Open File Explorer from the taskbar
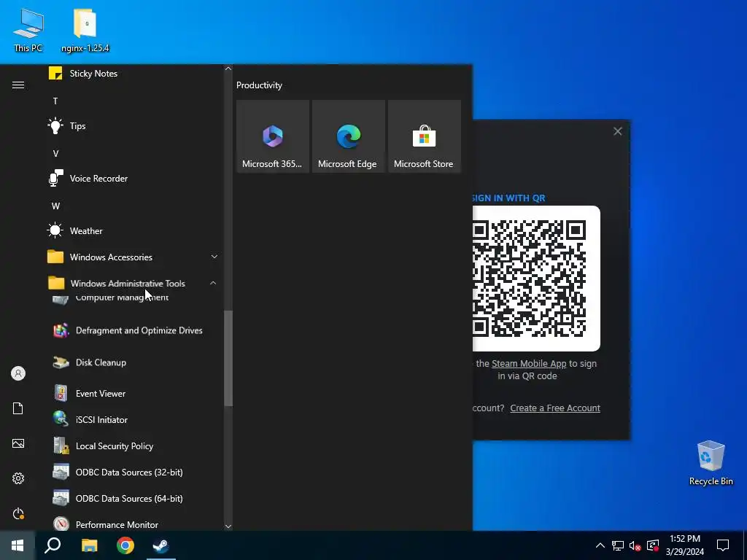Screen dimensions: 747x560 89,545
